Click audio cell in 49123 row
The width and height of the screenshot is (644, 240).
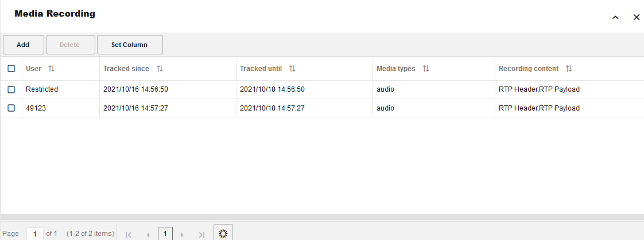385,108
